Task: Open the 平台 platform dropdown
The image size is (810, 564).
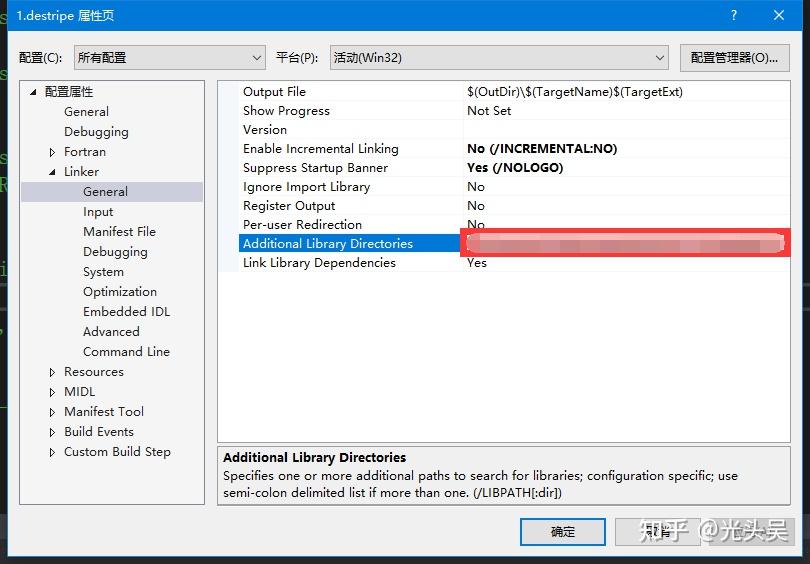Action: 499,58
